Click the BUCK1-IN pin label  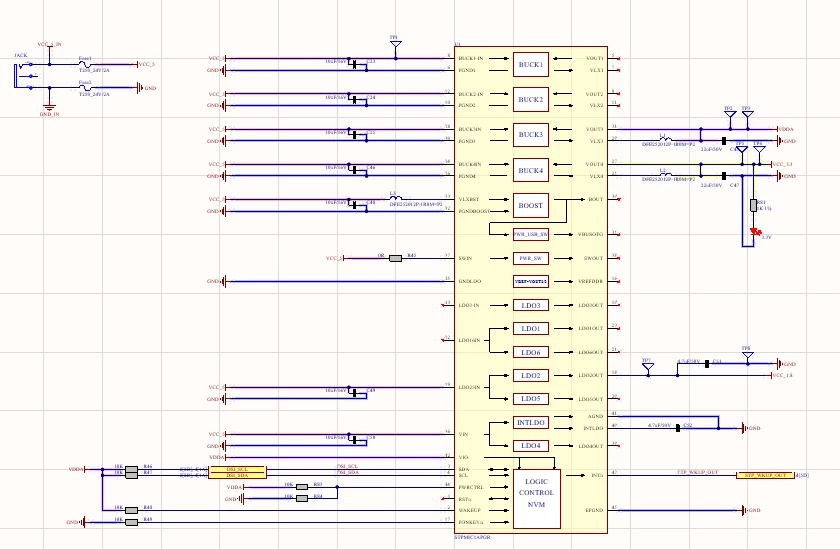point(471,58)
